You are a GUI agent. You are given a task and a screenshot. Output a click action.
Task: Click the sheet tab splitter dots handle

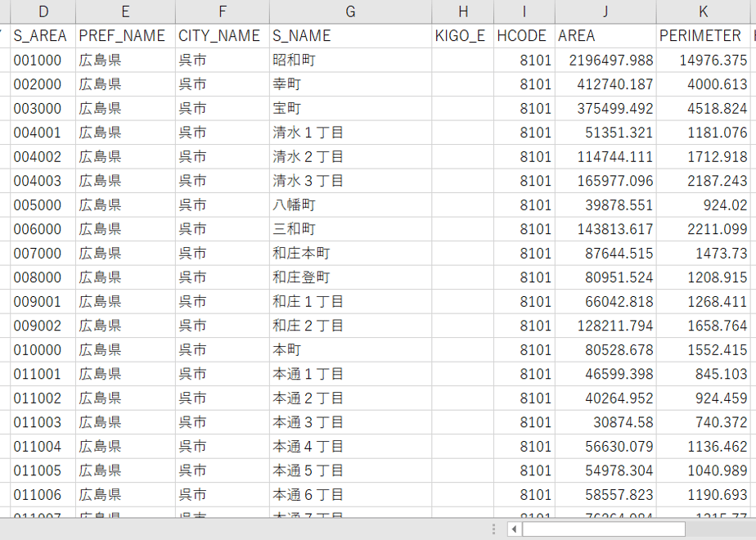pos(493,529)
